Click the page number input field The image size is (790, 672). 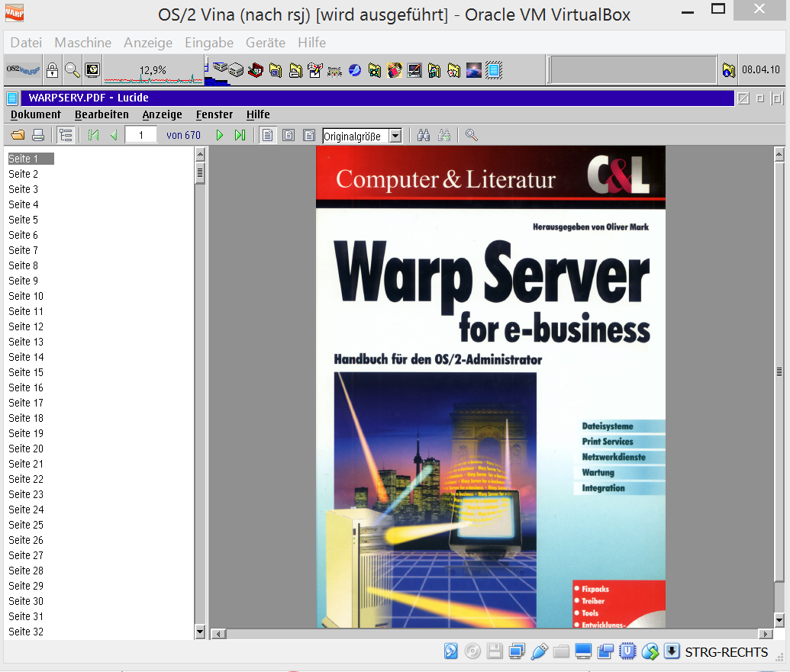(x=141, y=136)
